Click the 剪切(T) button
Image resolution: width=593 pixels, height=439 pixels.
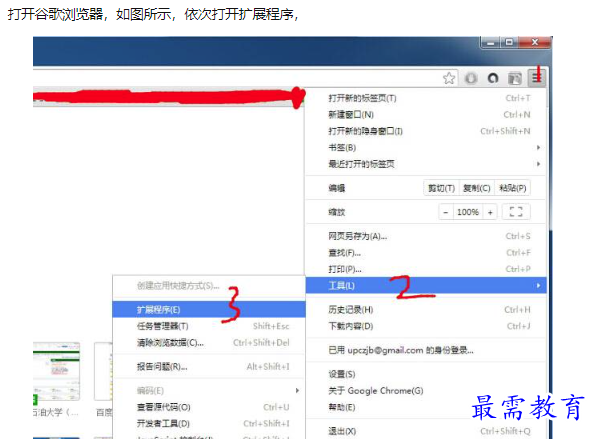click(441, 188)
